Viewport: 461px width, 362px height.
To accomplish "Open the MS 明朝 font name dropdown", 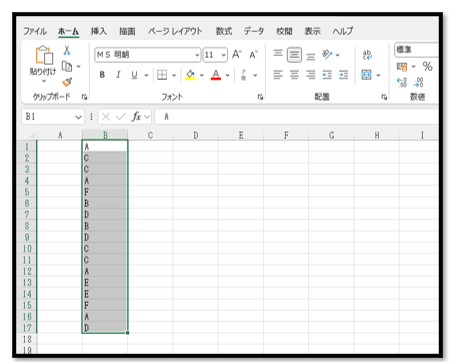I will pyautogui.click(x=197, y=55).
